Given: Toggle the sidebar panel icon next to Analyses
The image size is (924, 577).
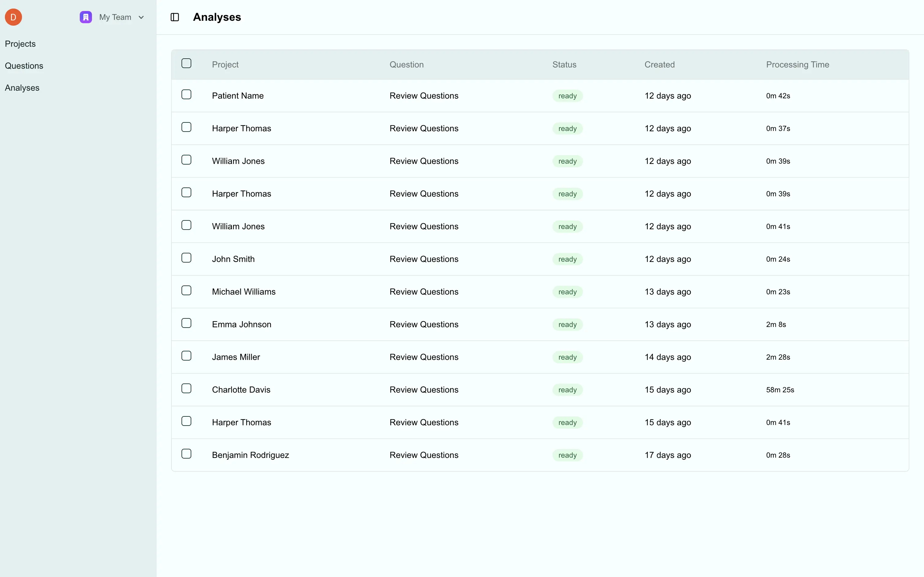Looking at the screenshot, I should pyautogui.click(x=175, y=17).
